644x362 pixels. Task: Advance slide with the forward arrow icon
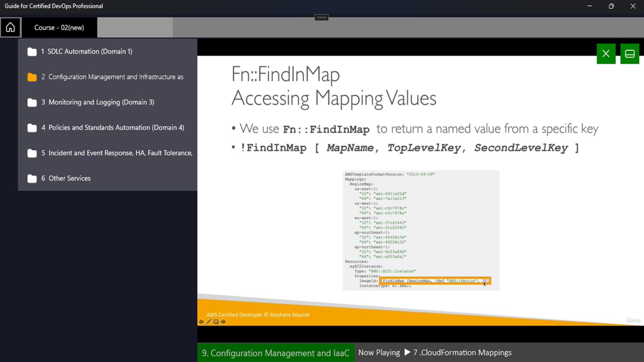tap(223, 322)
